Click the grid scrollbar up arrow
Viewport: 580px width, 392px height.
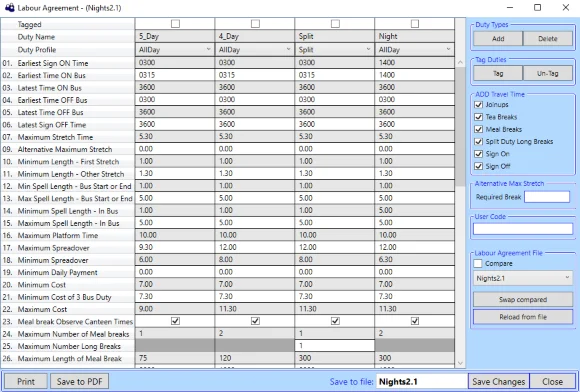click(x=460, y=62)
